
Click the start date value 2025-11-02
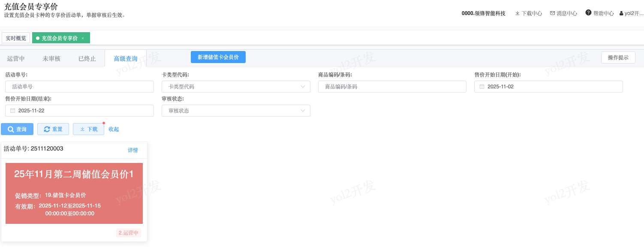pyautogui.click(x=500, y=87)
